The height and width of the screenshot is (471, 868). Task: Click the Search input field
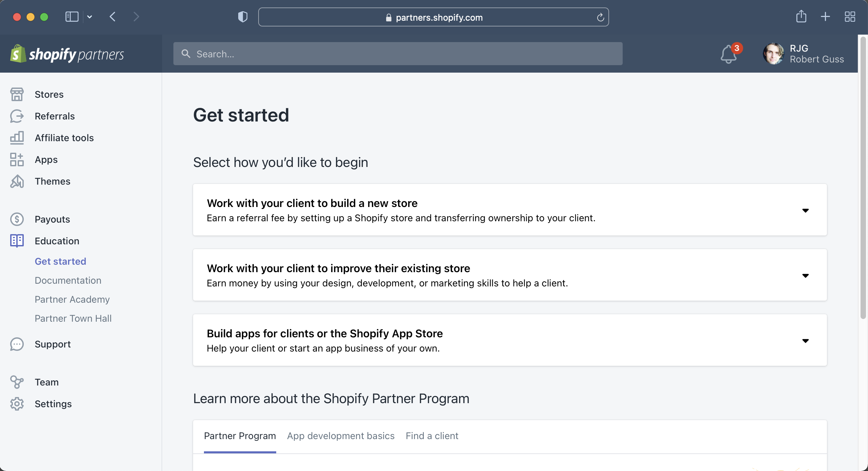click(398, 54)
